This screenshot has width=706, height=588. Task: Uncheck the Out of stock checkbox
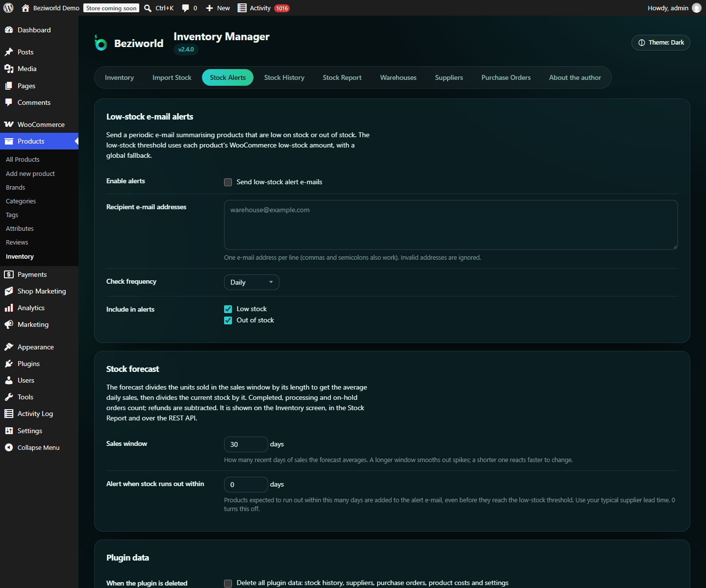[228, 320]
